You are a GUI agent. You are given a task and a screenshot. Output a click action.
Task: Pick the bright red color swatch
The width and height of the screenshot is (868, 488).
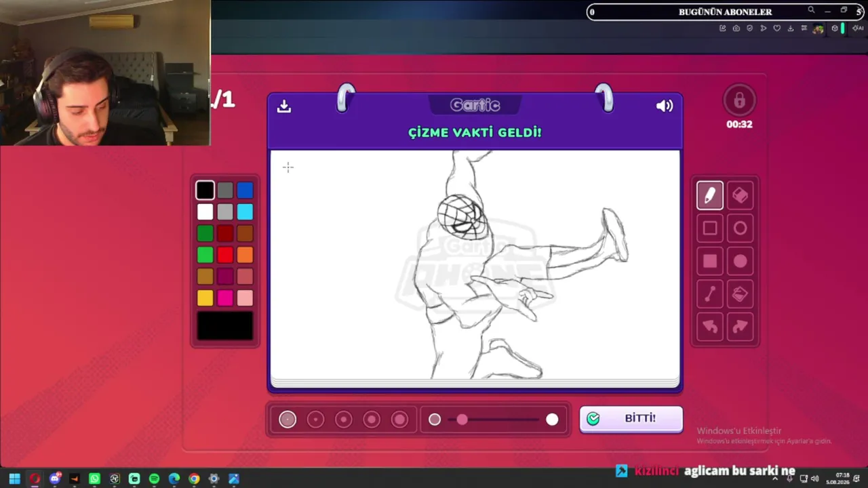coord(225,255)
